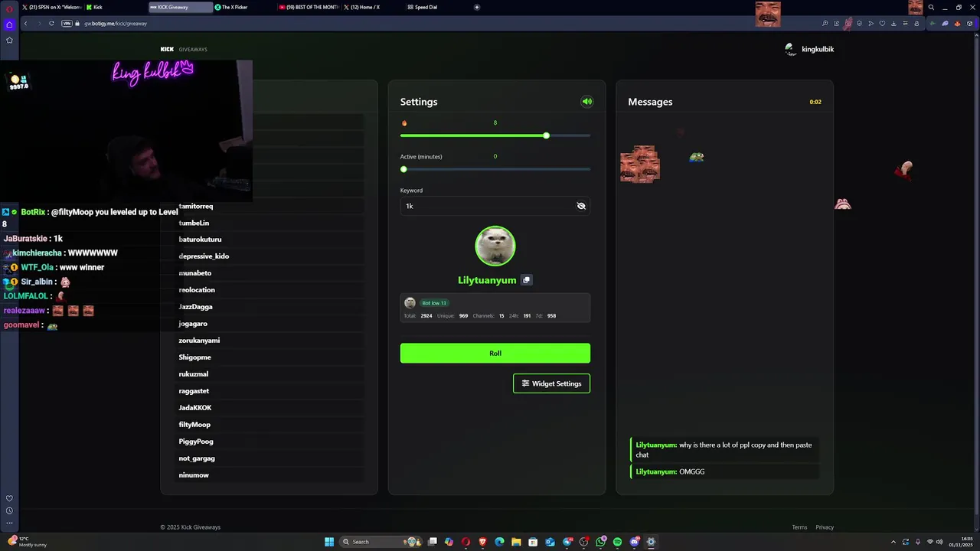This screenshot has width=980, height=551.
Task: Open Brave browser from the taskbar
Action: pos(482,542)
